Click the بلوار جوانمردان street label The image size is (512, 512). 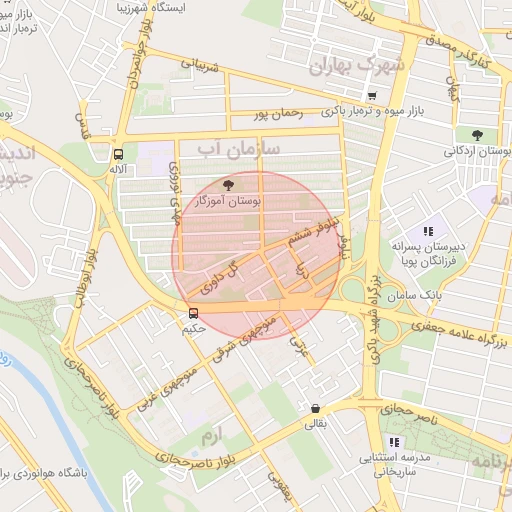[x=140, y=53]
